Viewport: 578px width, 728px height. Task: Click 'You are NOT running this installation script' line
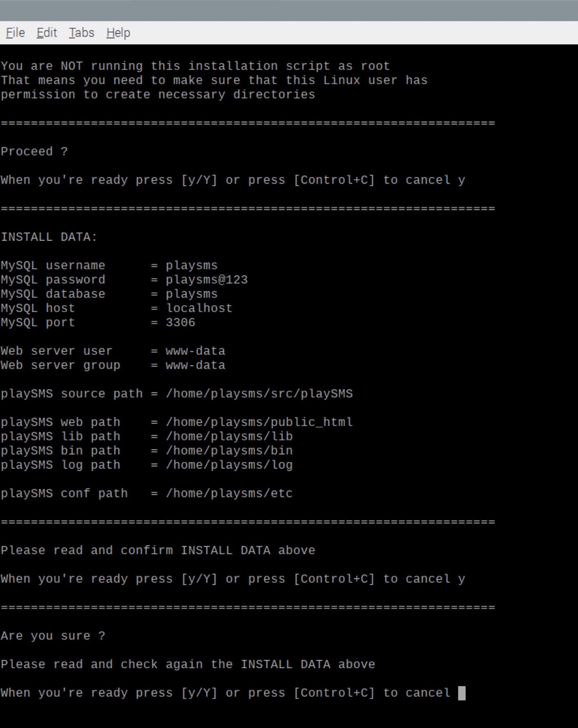pyautogui.click(x=195, y=66)
